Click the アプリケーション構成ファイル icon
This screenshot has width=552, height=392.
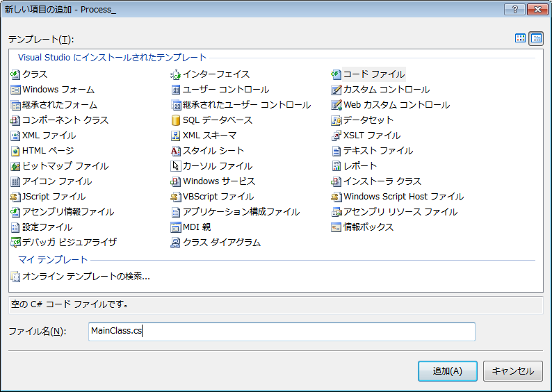tap(175, 212)
